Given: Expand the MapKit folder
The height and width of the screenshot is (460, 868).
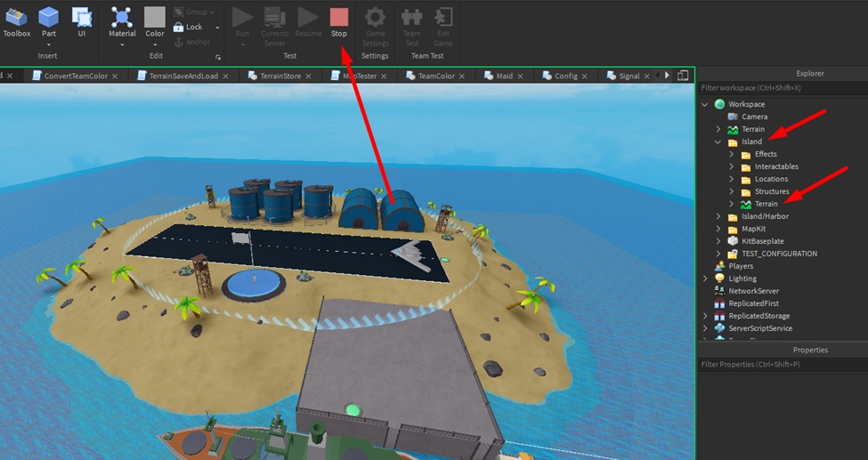Looking at the screenshot, I should click(718, 229).
